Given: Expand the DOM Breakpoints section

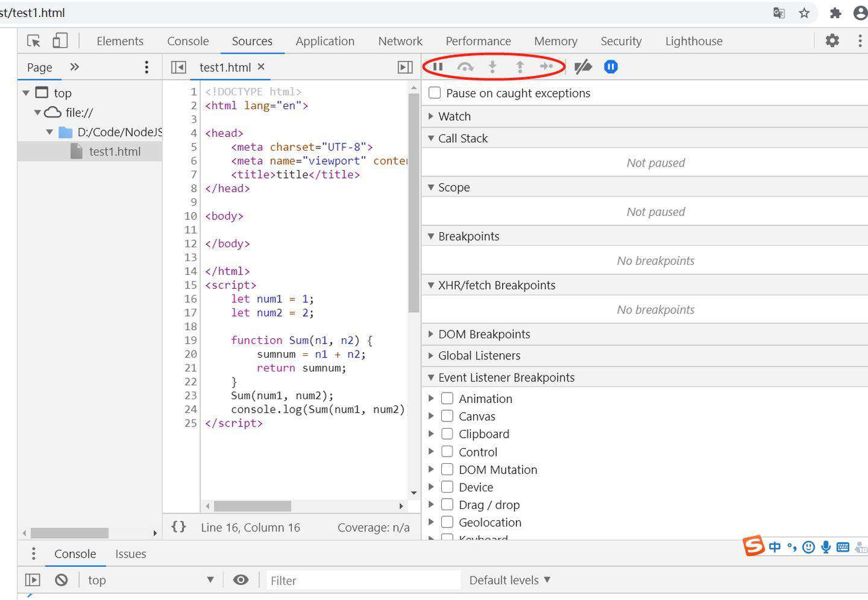Looking at the screenshot, I should [431, 333].
